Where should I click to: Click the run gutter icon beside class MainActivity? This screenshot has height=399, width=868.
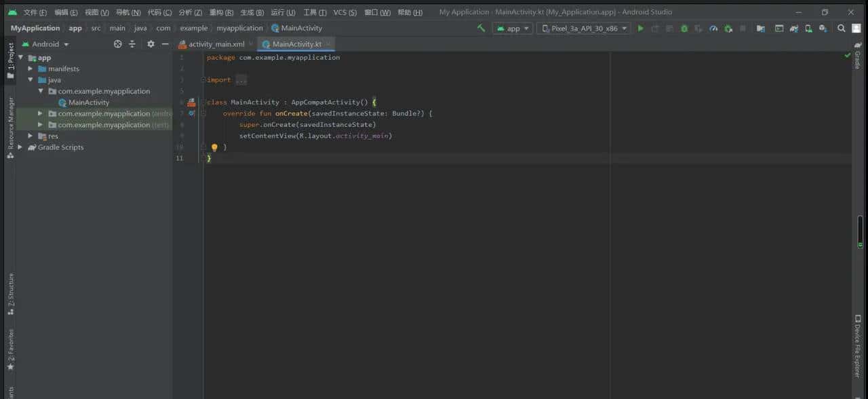click(191, 102)
